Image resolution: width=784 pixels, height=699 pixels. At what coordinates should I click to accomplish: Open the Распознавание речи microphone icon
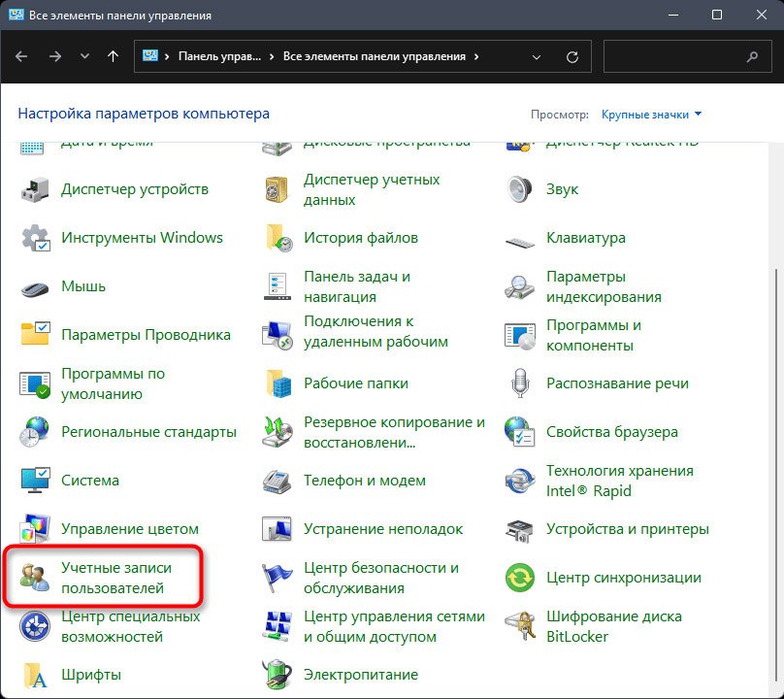520,383
